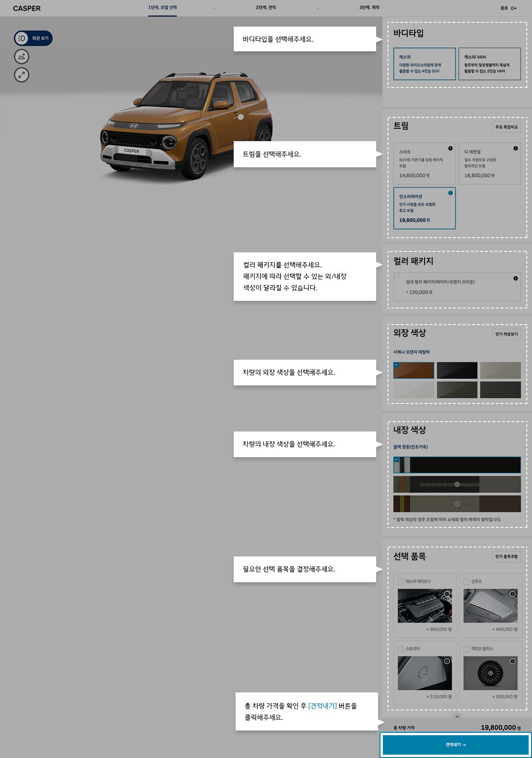The width and height of the screenshot is (532, 758).
Task: Click the 14,600,000 원 price on 스마트 trim
Action: coord(414,175)
